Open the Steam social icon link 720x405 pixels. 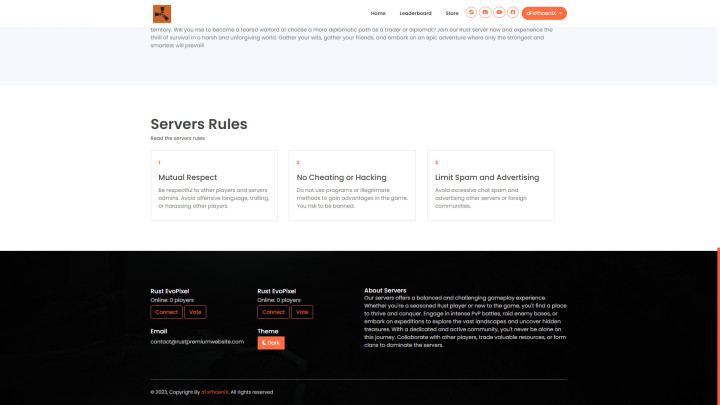(x=471, y=12)
